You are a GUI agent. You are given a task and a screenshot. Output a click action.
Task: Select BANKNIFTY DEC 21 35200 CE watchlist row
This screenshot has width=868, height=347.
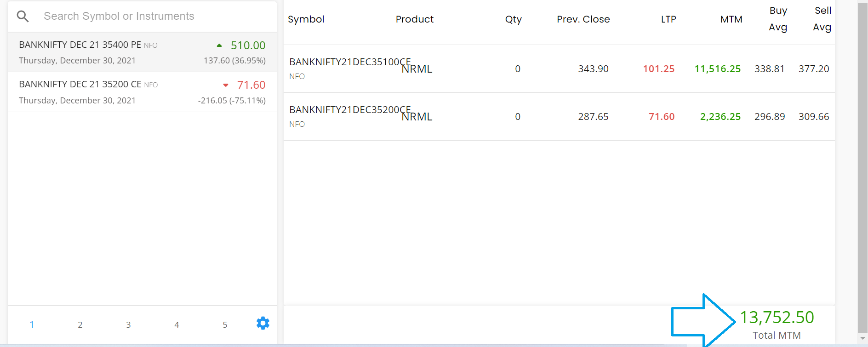[143, 92]
